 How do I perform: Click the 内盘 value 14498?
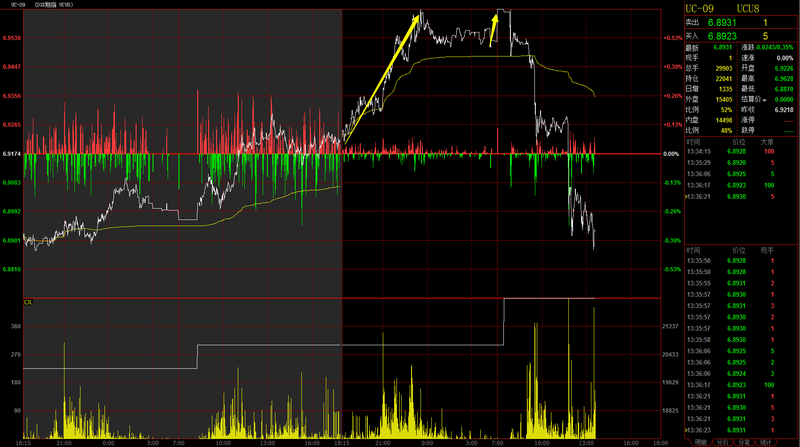(723, 120)
